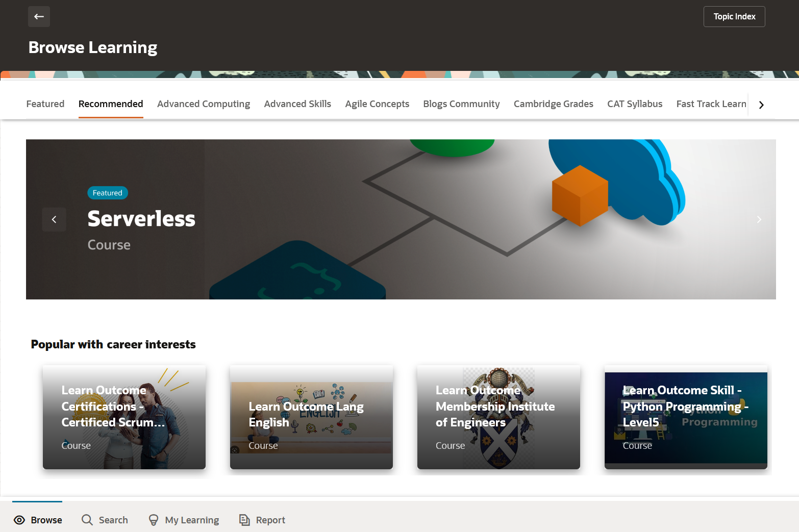Viewport: 799px width, 532px height.
Task: Click the back arrow icon
Action: pyautogui.click(x=39, y=16)
